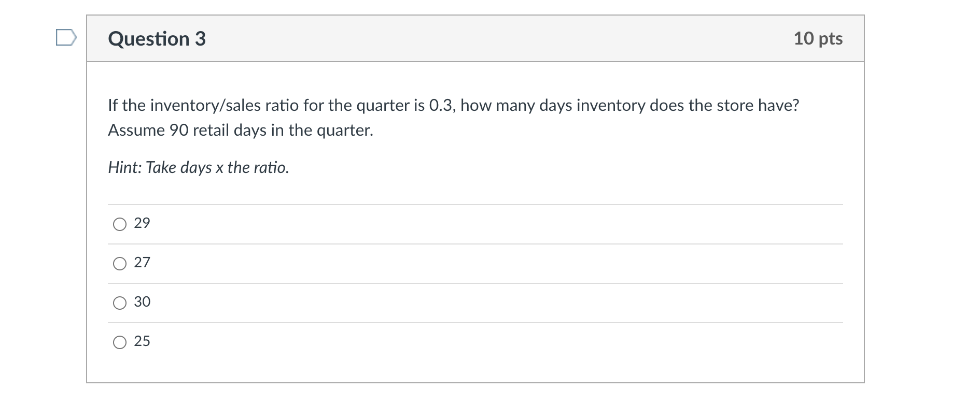Select the radio button for answer 25
This screenshot has width=980, height=403.
pyautogui.click(x=119, y=341)
